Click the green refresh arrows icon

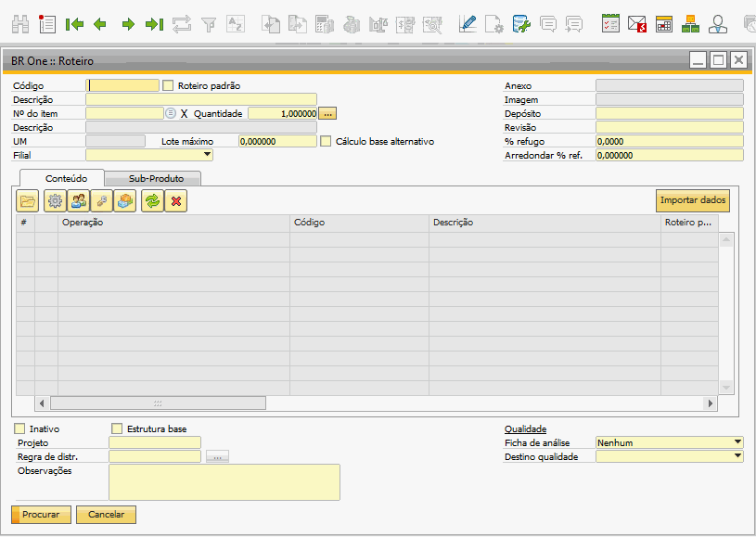click(151, 200)
